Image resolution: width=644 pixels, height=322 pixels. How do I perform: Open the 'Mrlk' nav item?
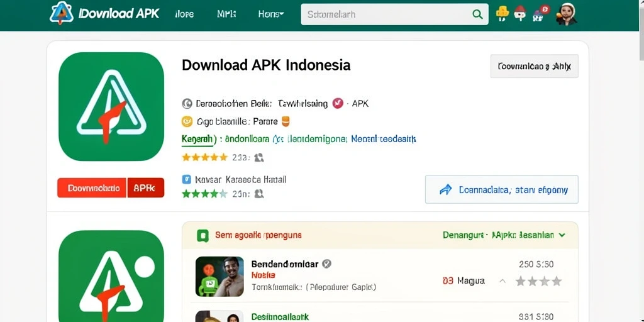pos(226,14)
